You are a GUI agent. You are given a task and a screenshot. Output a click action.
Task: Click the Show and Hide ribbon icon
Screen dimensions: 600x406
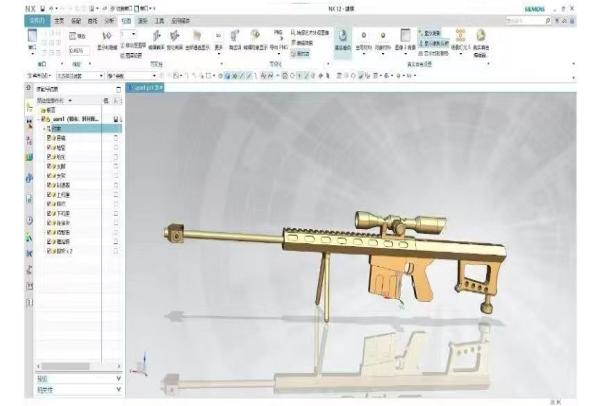click(109, 36)
